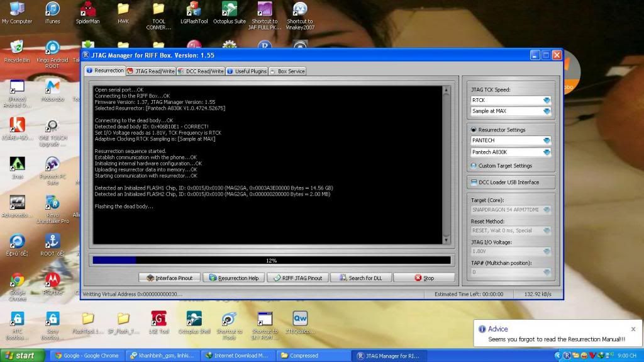
Task: Open the SpiderMan desktop shortcut
Action: (87, 13)
